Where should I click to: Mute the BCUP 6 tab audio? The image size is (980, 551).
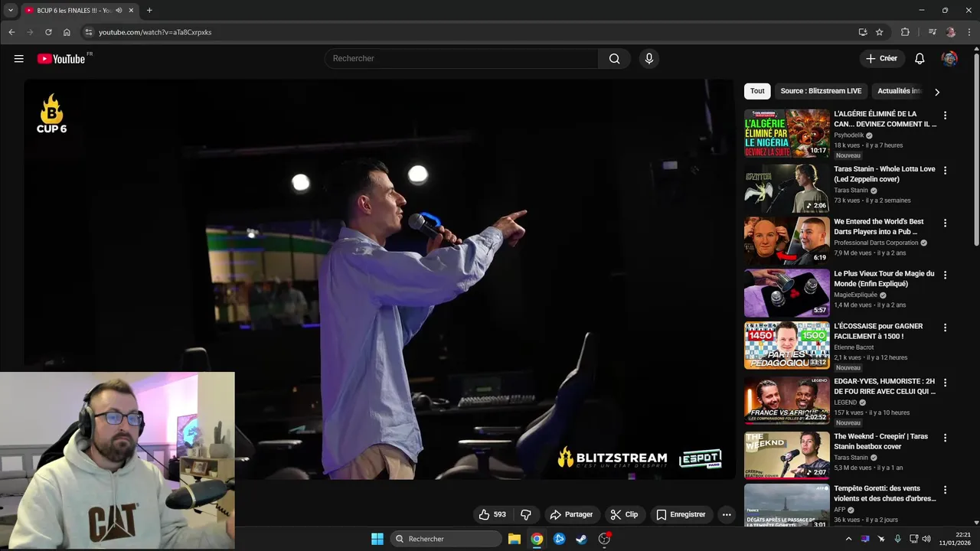coord(119,11)
